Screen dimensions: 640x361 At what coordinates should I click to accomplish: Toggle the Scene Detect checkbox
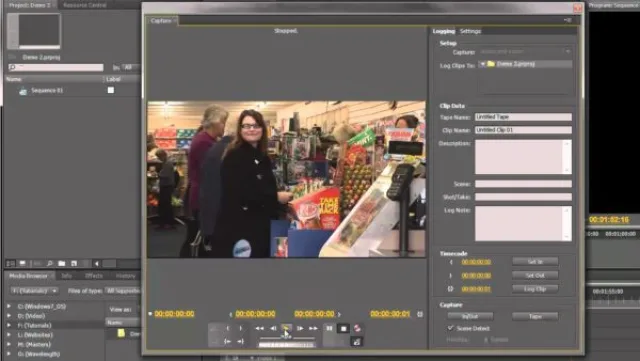click(451, 328)
